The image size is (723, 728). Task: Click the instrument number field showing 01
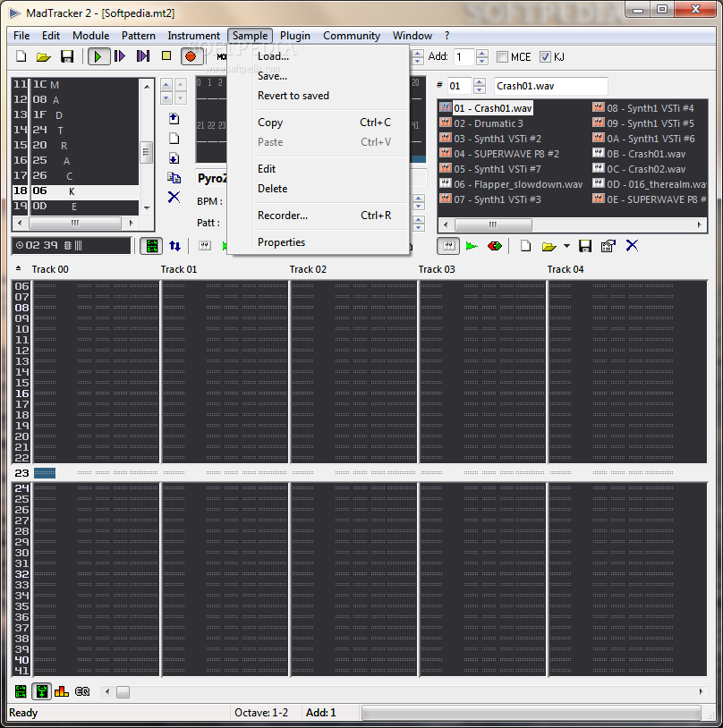click(x=460, y=86)
